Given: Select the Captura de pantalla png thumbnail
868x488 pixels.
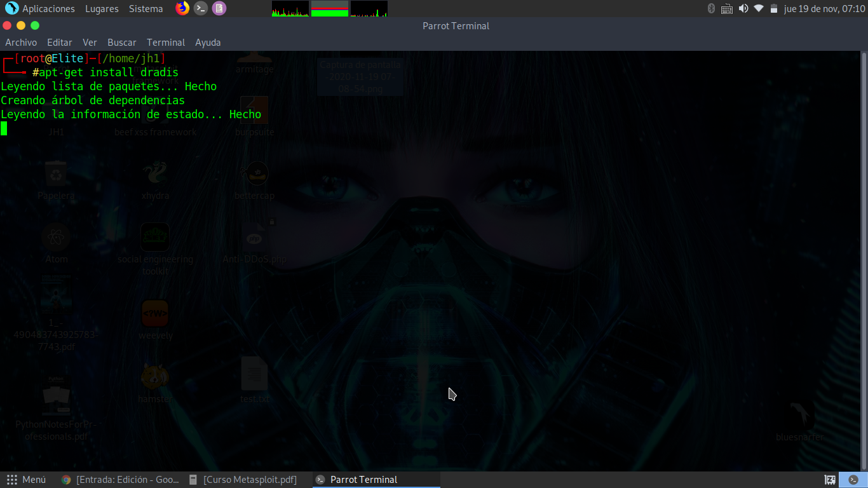Looking at the screenshot, I should tap(361, 73).
